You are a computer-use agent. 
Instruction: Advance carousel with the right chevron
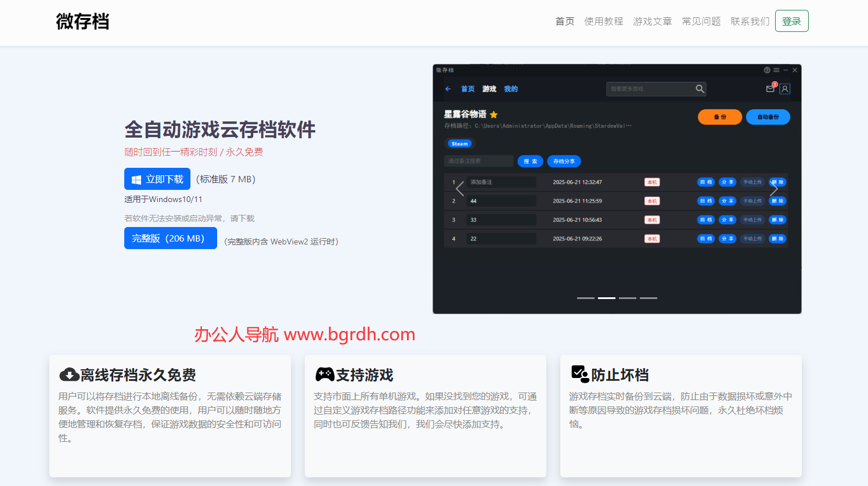coord(773,189)
